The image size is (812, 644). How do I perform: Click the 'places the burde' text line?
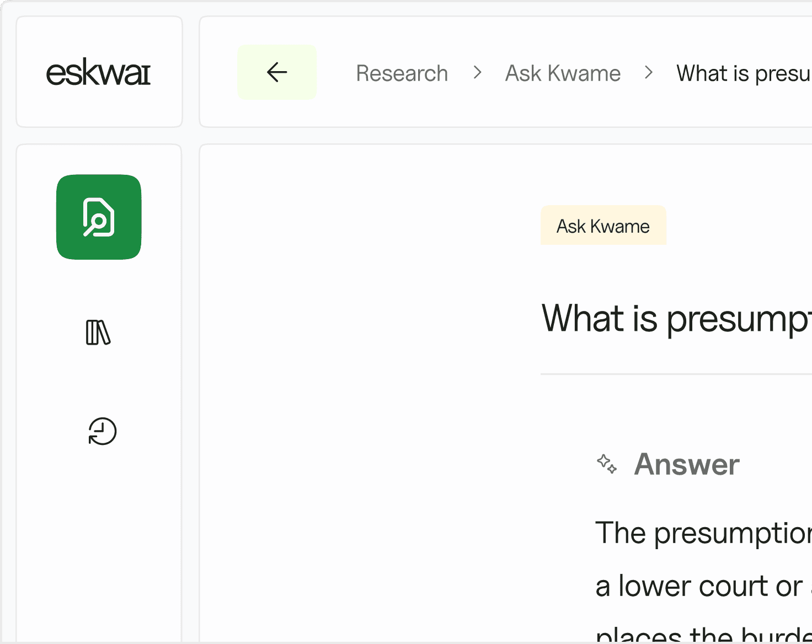pyautogui.click(x=703, y=635)
